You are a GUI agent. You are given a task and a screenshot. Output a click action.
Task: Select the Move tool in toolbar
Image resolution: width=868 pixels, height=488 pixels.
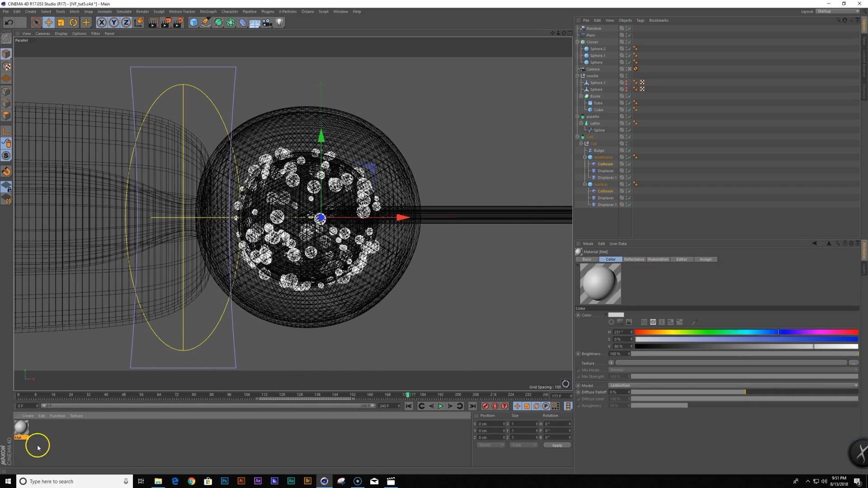click(x=48, y=22)
